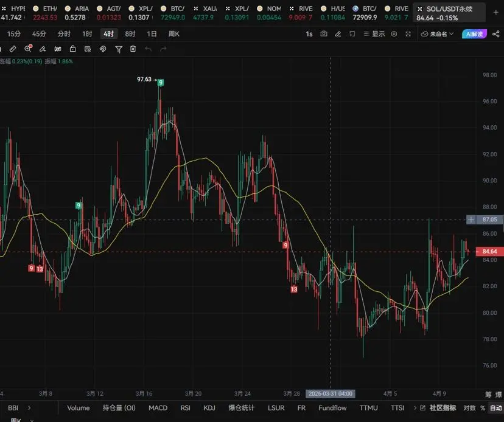The image size is (504, 422).
Task: Delete drawings with trash icon
Action: [133, 49]
